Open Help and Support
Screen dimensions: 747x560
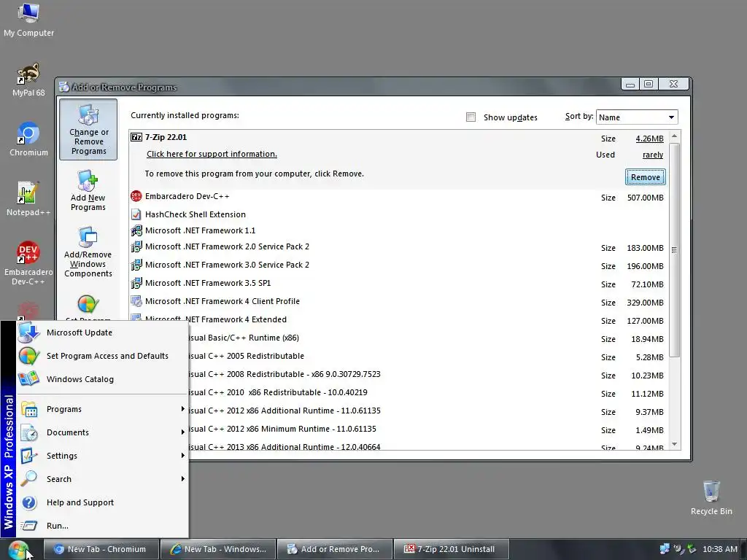click(x=102, y=502)
